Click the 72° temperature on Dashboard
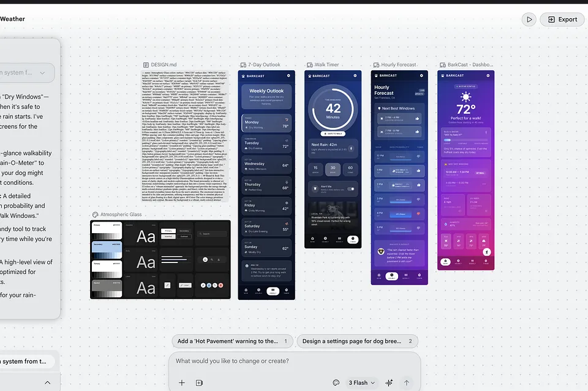Screen dimensions: 588x391 coord(466,110)
